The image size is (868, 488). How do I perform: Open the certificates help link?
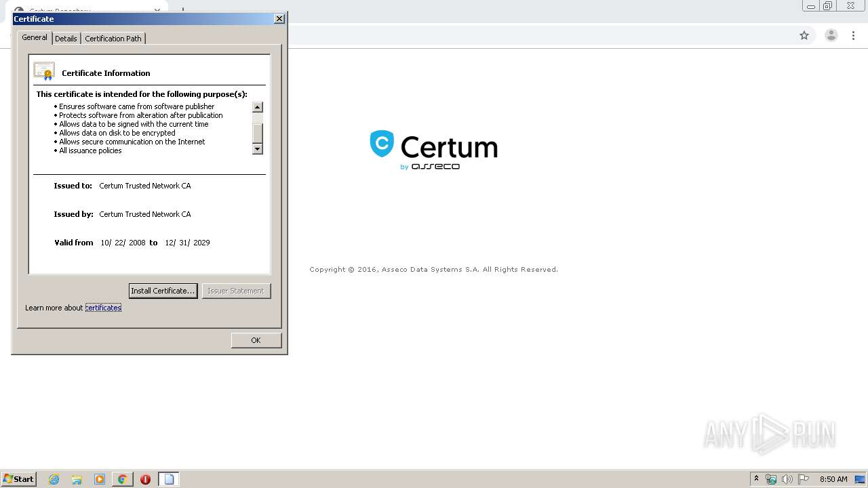coord(103,308)
